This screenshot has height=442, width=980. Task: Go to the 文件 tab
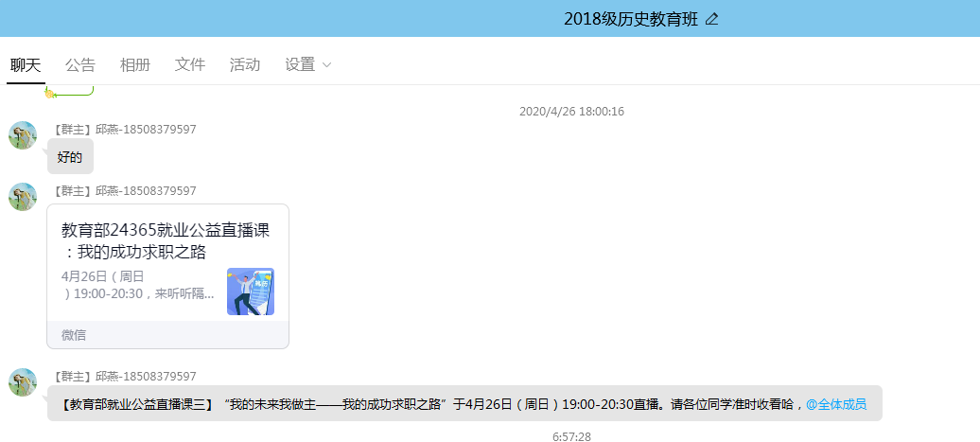[190, 64]
